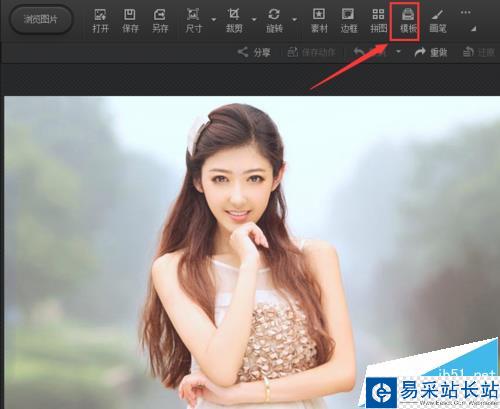The image size is (500, 409).
Task: Select the 边框 border tool
Action: 349,21
